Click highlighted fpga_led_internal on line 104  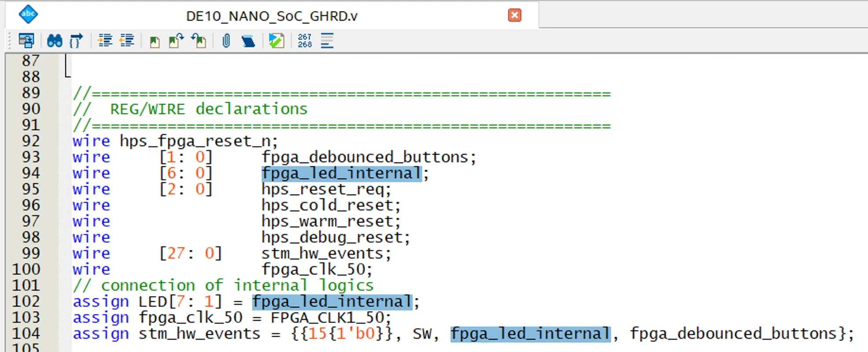tap(531, 334)
